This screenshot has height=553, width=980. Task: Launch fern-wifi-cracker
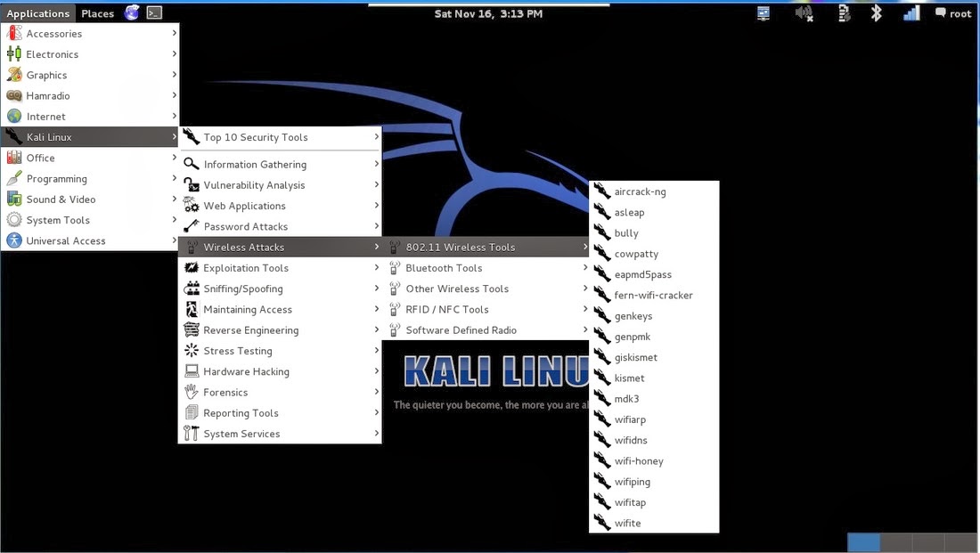[654, 295]
